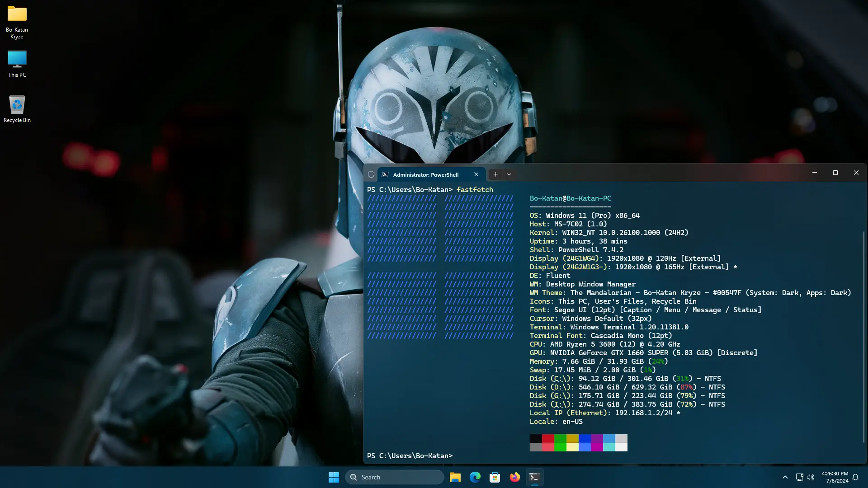Open the Windows Start menu
Viewport: 868px width, 488px height.
click(334, 477)
